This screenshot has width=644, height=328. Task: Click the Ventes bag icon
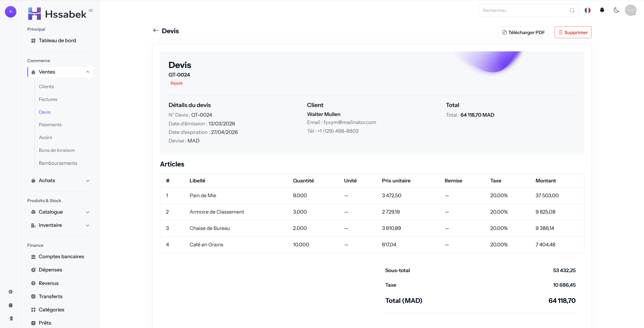point(33,72)
